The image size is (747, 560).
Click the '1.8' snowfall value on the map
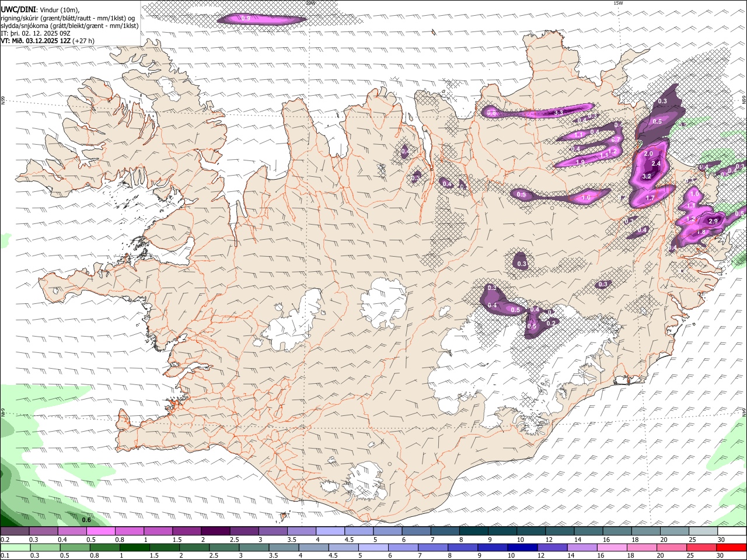701,232
